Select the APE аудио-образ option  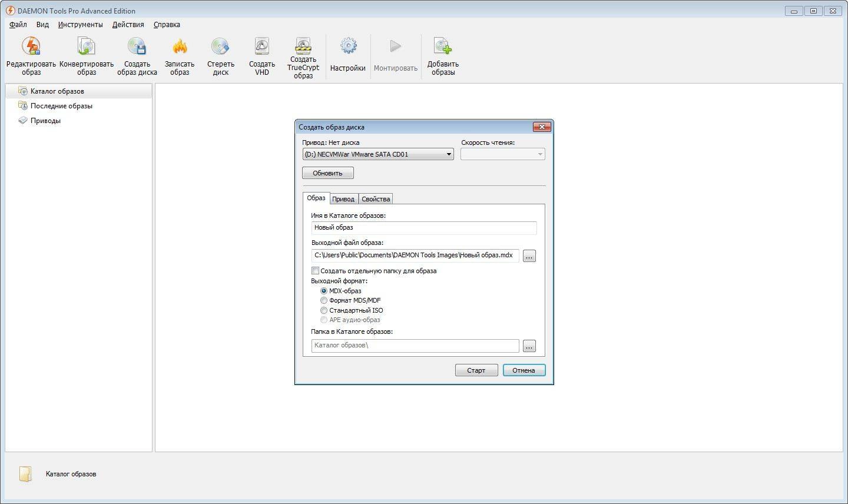click(x=324, y=320)
